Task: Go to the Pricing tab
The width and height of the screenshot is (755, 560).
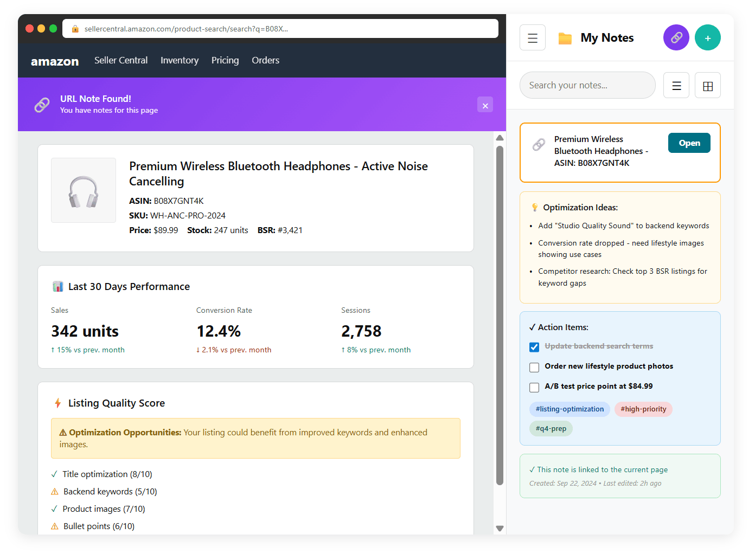Action: [225, 60]
